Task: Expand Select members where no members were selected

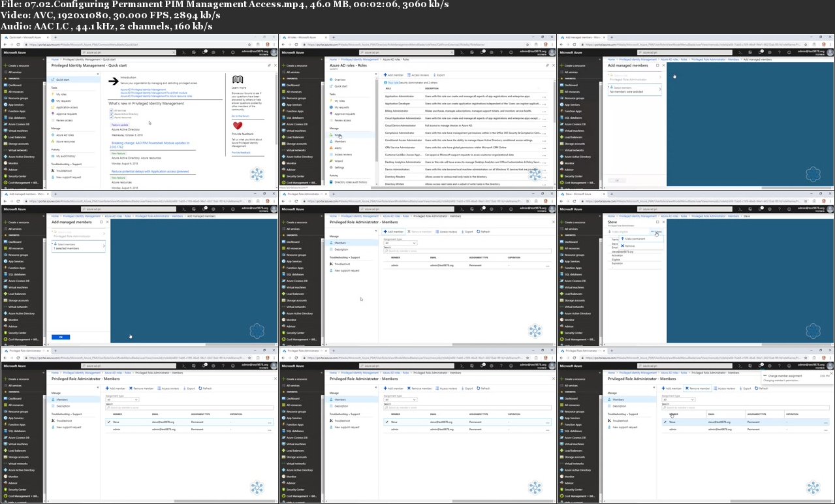Action: (x=635, y=89)
